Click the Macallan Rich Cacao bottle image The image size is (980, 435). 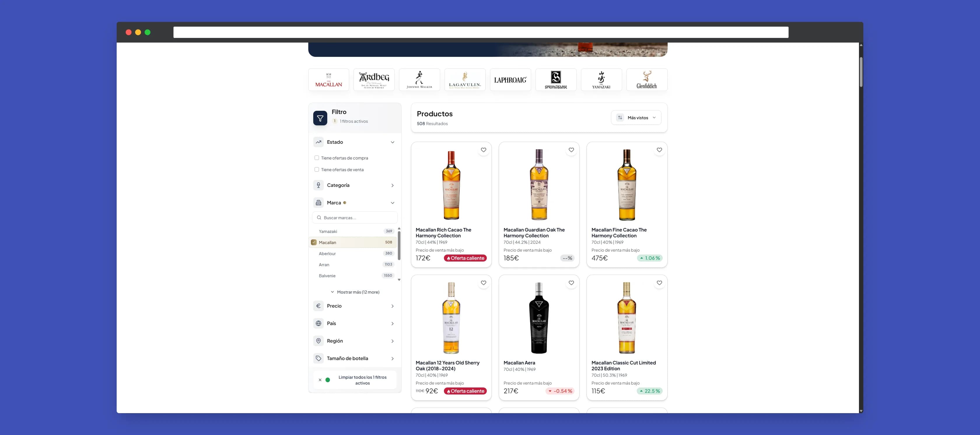tap(451, 185)
